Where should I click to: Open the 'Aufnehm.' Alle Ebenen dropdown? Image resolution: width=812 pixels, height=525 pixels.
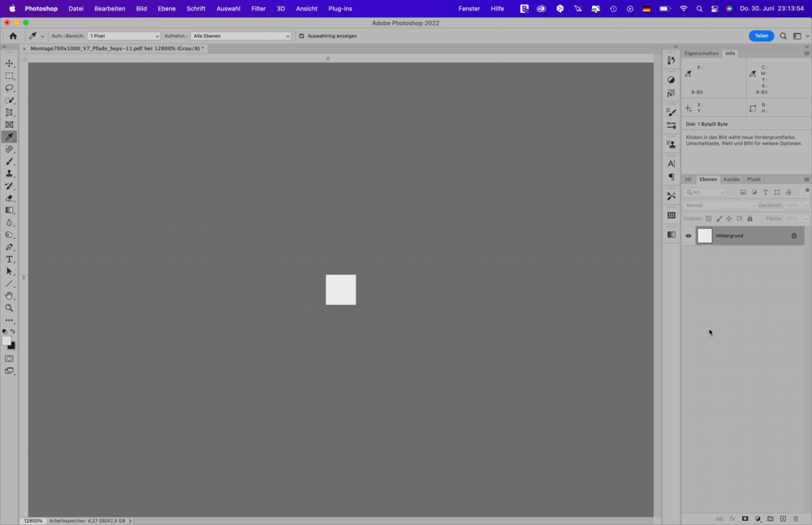click(241, 36)
